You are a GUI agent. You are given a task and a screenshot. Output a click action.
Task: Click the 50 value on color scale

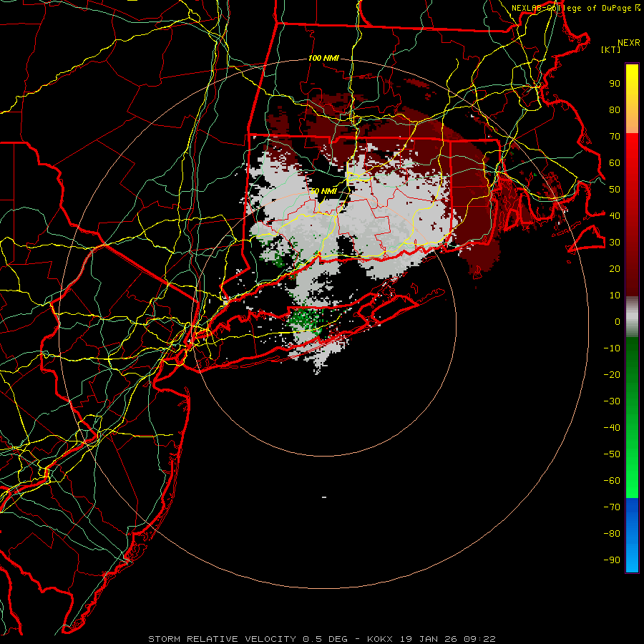coord(615,190)
